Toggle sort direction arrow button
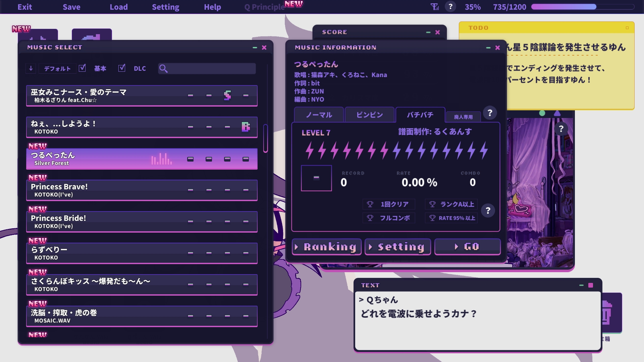Screen dimensions: 644x362 31,68
